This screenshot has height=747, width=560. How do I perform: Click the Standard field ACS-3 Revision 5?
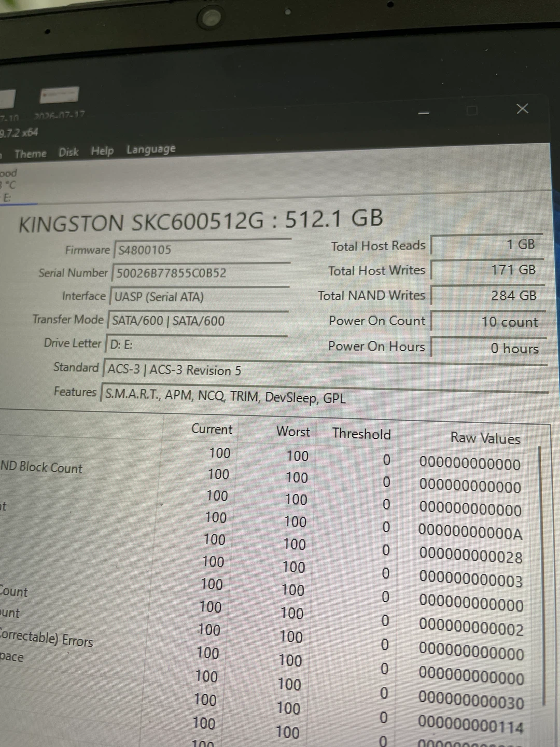325,370
